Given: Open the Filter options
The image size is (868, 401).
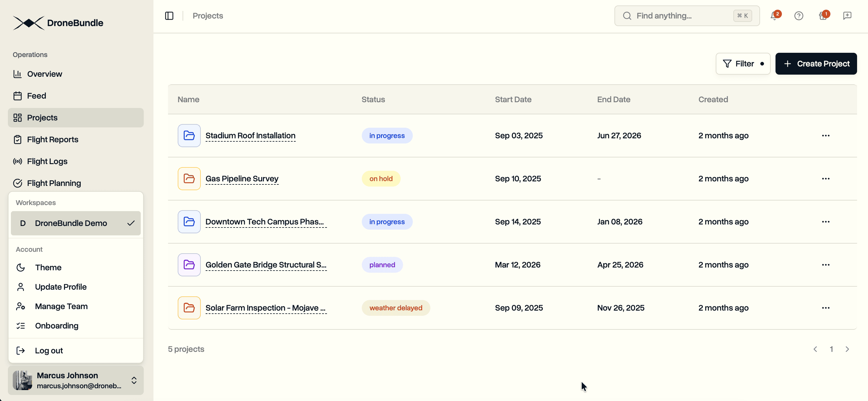Looking at the screenshot, I should pyautogui.click(x=743, y=64).
